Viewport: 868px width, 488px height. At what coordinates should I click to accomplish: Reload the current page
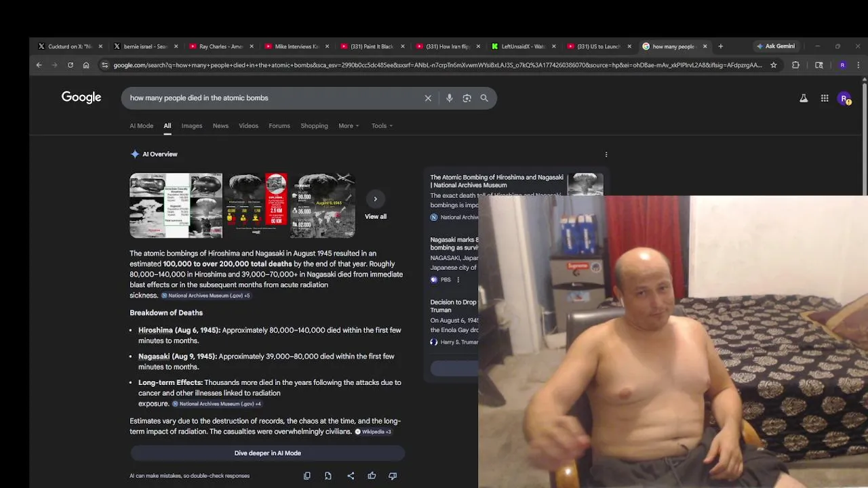click(x=71, y=65)
